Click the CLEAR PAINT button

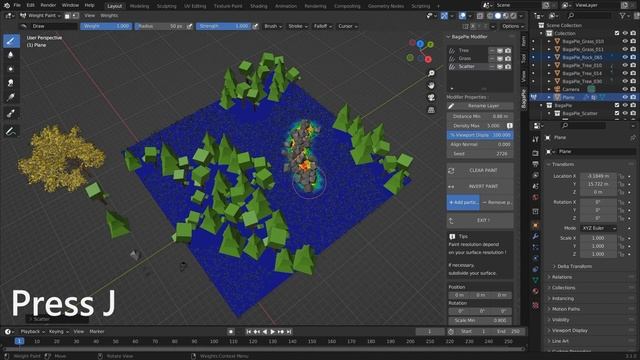pyautogui.click(x=480, y=171)
